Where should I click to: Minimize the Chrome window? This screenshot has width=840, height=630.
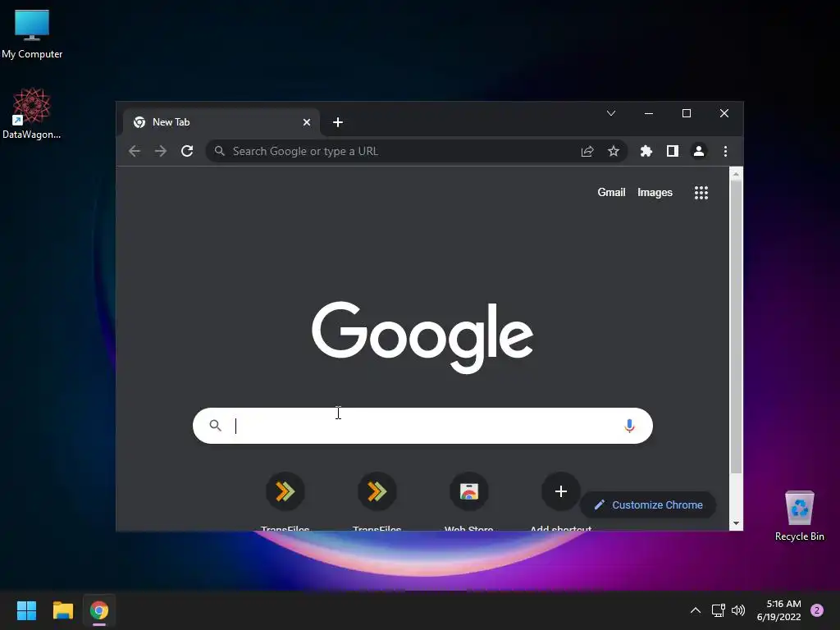(x=649, y=113)
